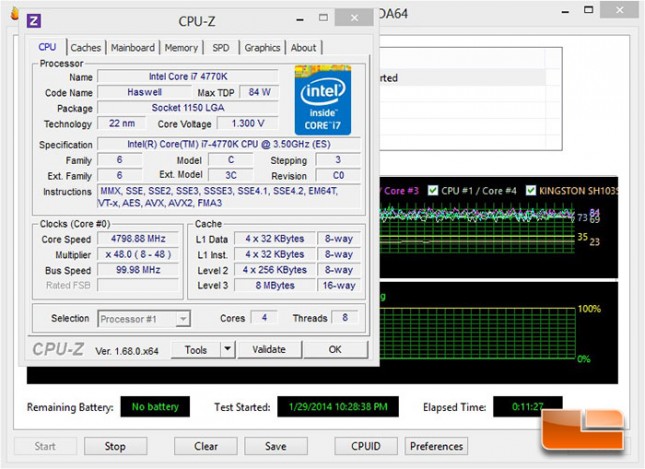Maximize the AIDA64 window

[x=589, y=10]
